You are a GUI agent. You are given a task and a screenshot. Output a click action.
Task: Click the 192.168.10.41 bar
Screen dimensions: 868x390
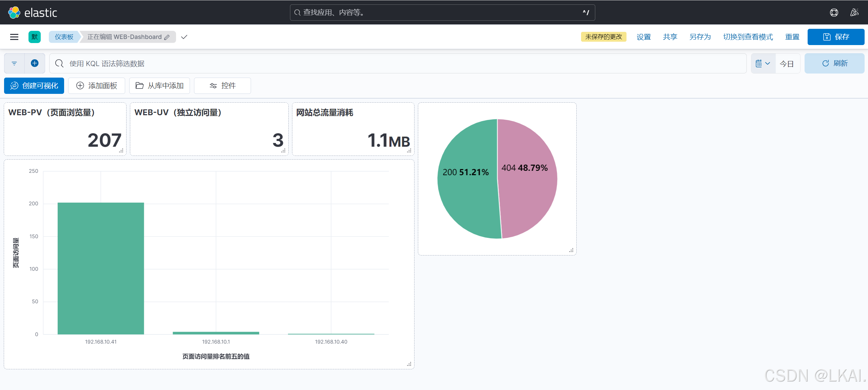click(x=101, y=268)
